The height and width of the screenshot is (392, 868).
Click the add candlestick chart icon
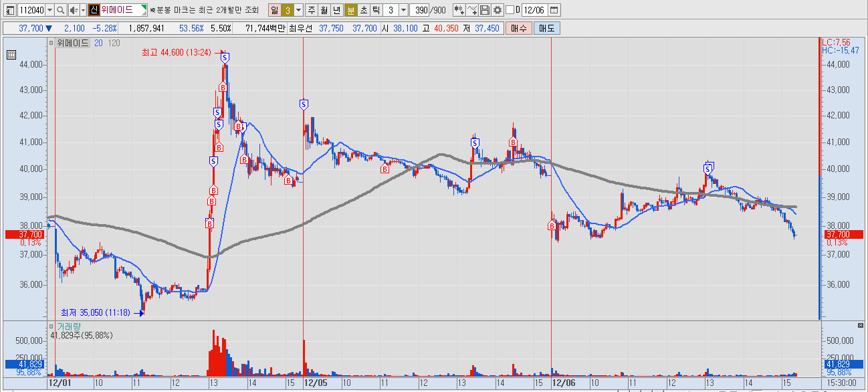tap(459, 10)
